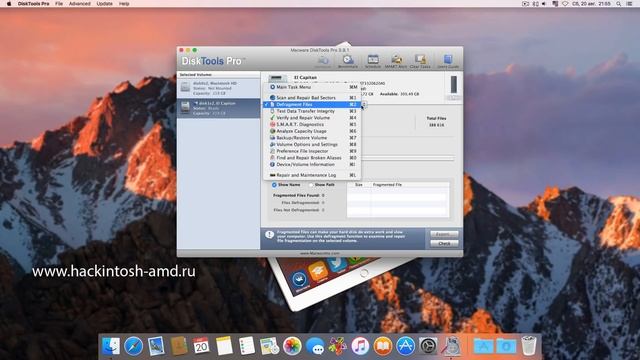Open Mail stamp icon in the Dock

click(x=156, y=346)
